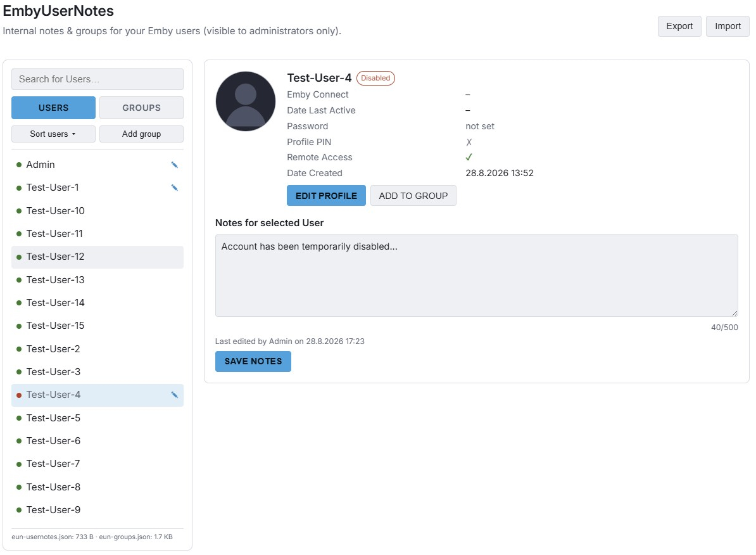The height and width of the screenshot is (555, 756).
Task: Click the Test-User-4 profile avatar
Action: (246, 101)
